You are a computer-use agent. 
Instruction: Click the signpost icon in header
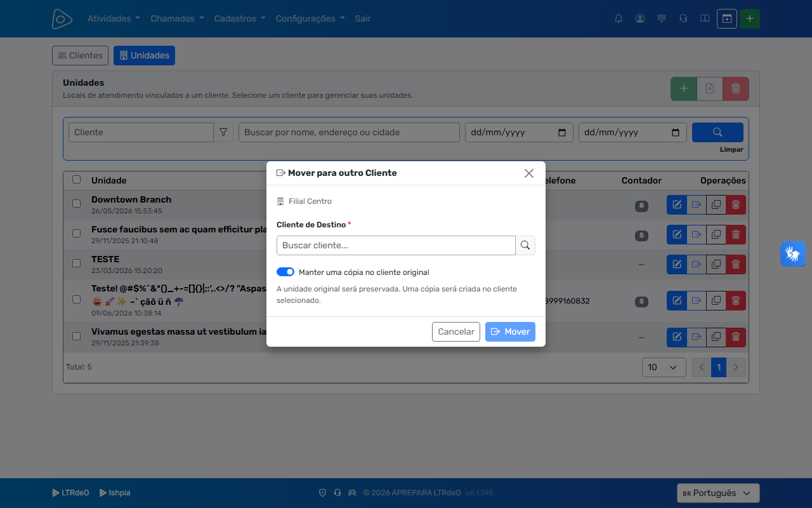tap(662, 18)
